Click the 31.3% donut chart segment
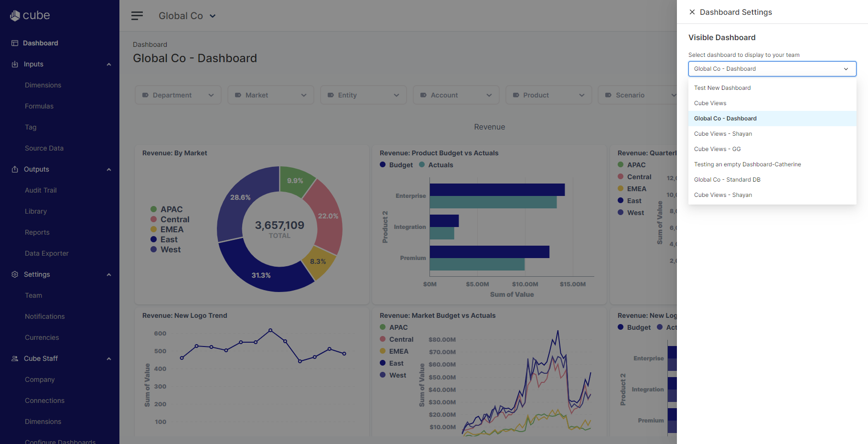Image resolution: width=868 pixels, height=444 pixels. [x=261, y=275]
